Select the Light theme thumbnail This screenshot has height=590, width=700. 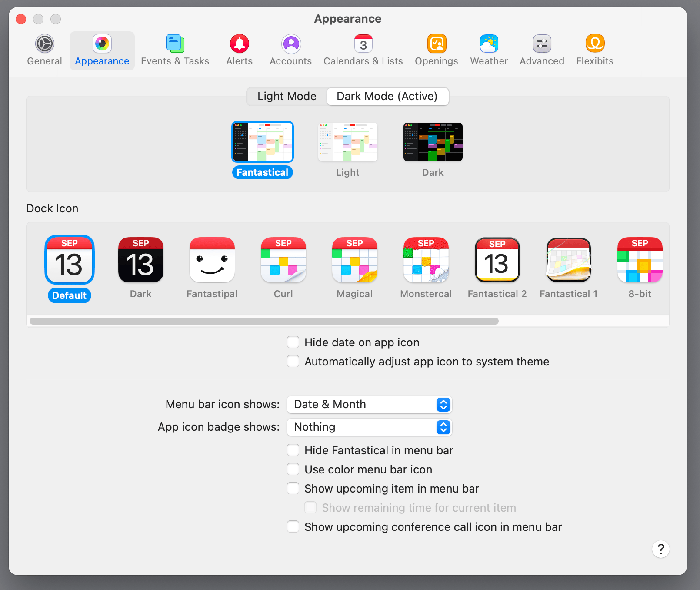click(x=348, y=142)
